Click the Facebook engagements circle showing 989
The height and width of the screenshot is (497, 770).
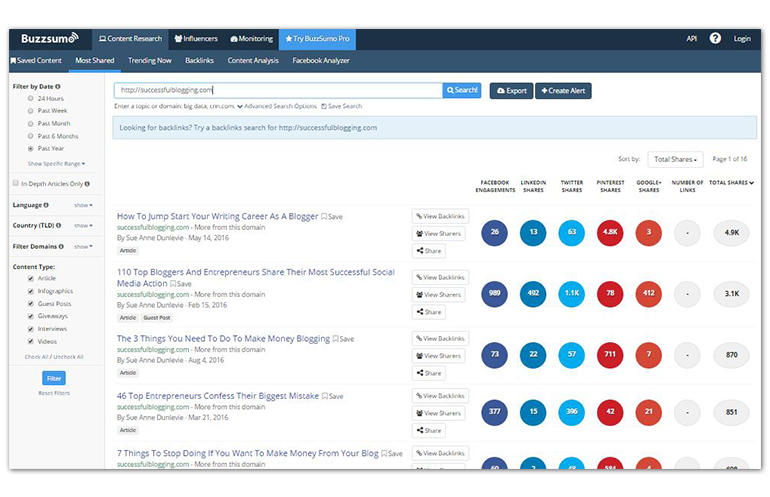pyautogui.click(x=495, y=294)
